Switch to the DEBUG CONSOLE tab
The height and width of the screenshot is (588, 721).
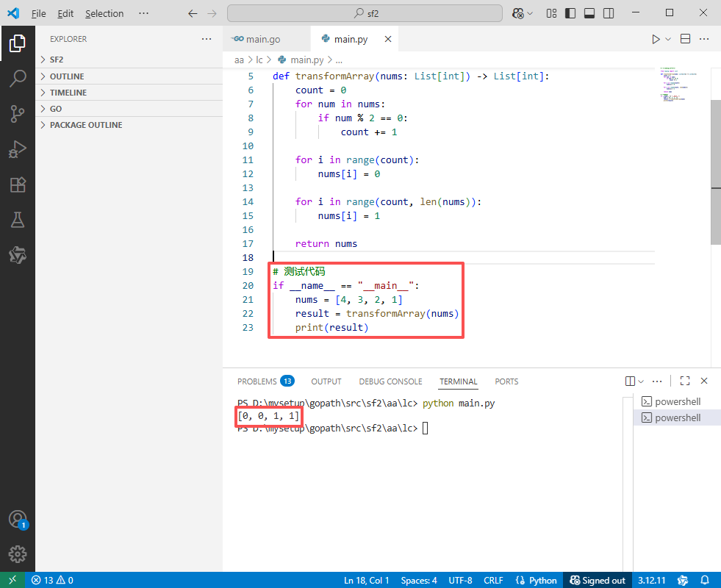coord(390,381)
